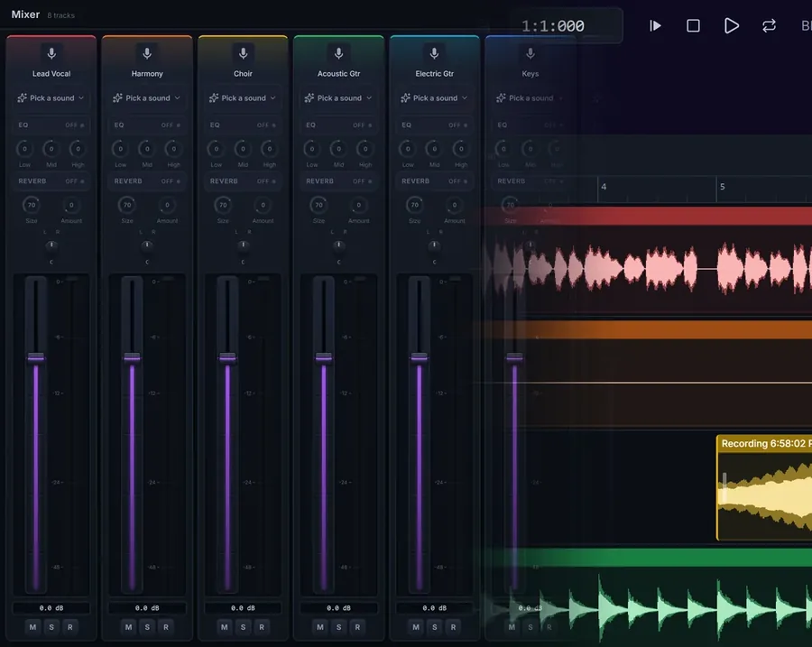Click bar 4 marker on timeline ruler
The height and width of the screenshot is (647, 812).
[x=604, y=187]
